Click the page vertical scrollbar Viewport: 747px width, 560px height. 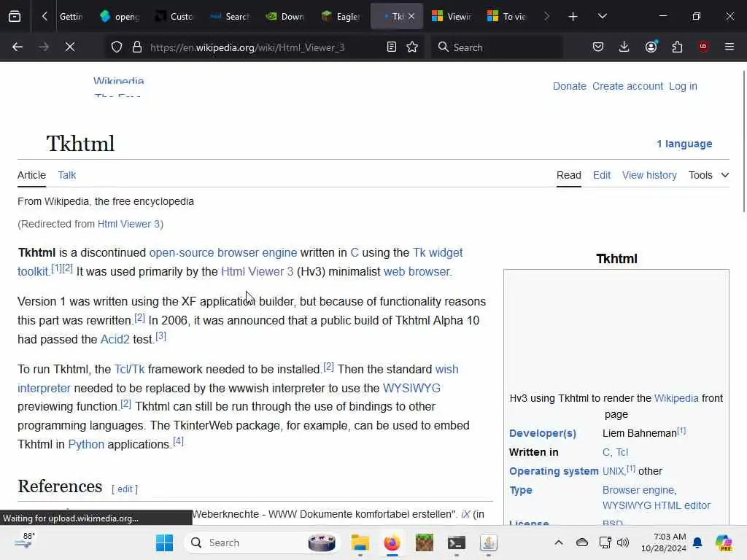coord(744,141)
